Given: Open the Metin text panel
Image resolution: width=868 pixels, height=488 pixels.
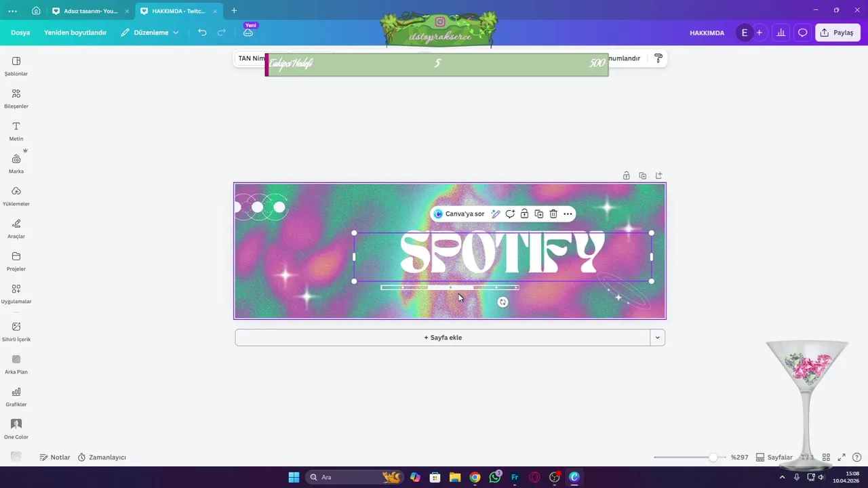Looking at the screenshot, I should pos(16,131).
